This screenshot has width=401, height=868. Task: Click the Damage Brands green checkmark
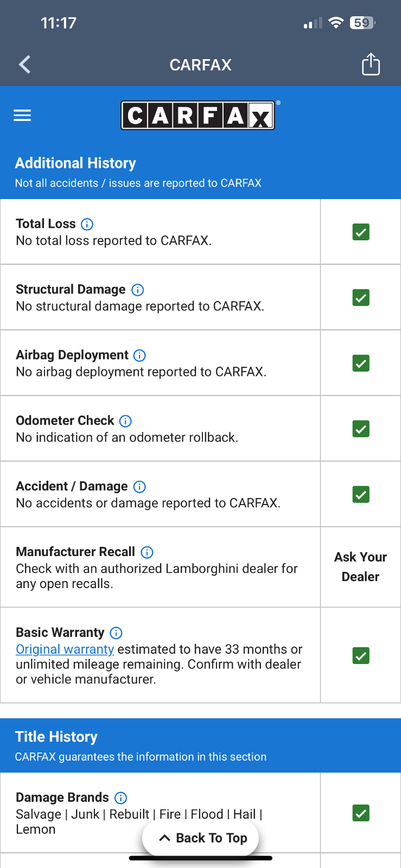coord(361,813)
